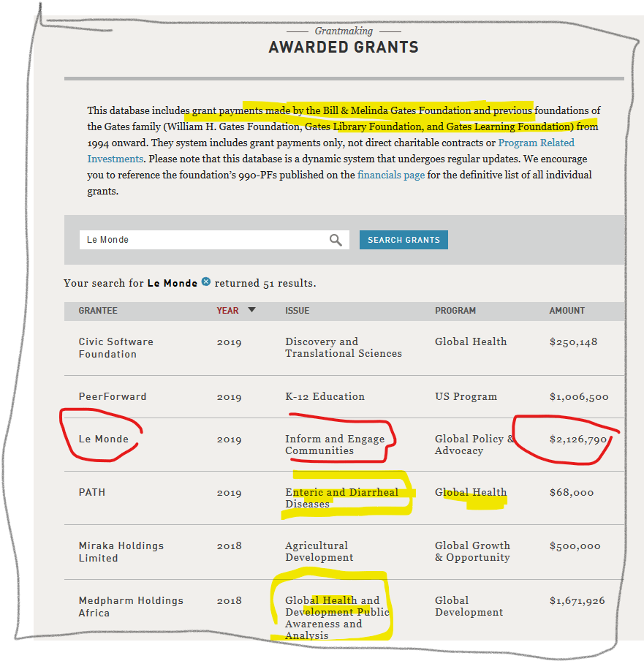Image resolution: width=644 pixels, height=661 pixels.
Task: Open the Le Monde grantee entry
Action: [103, 439]
